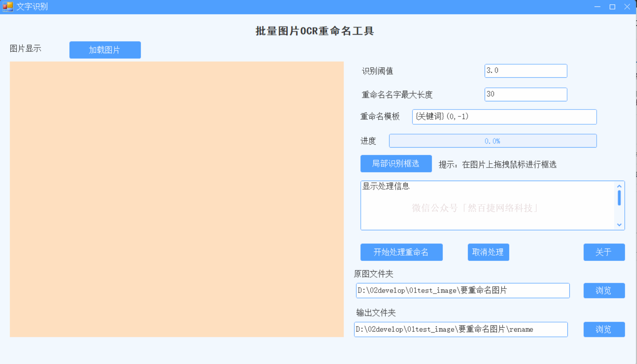The image size is (637, 364).
Task: Activate 局部识别框选 region selection mode
Action: 396,164
